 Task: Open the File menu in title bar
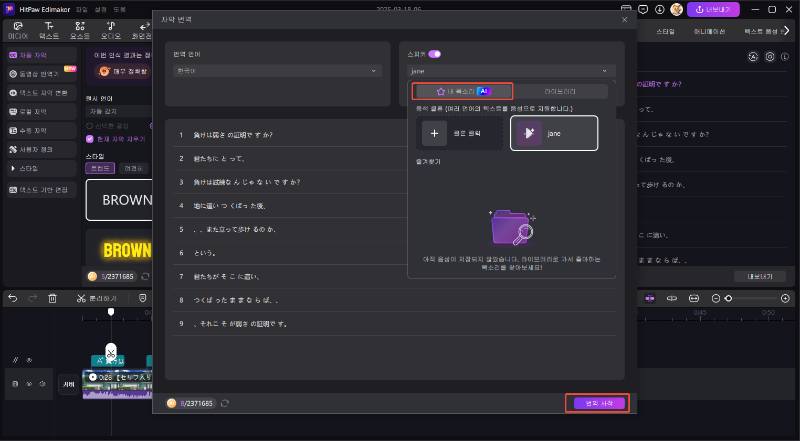82,10
